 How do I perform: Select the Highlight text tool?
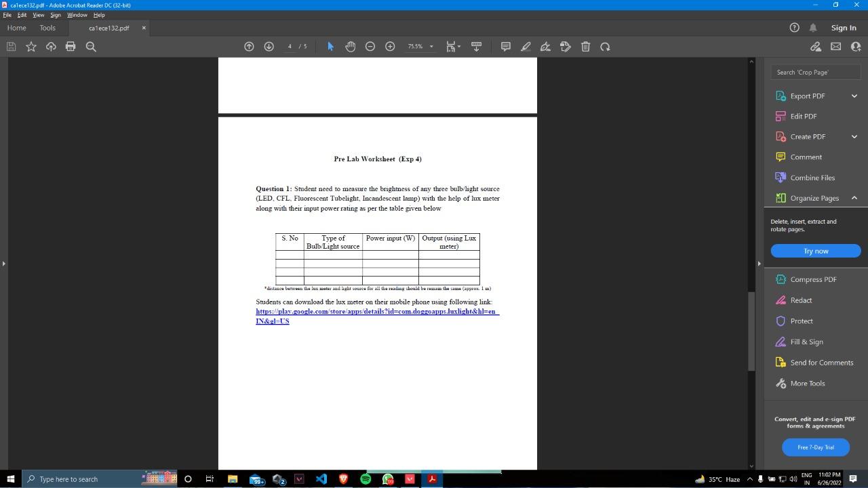tap(526, 46)
